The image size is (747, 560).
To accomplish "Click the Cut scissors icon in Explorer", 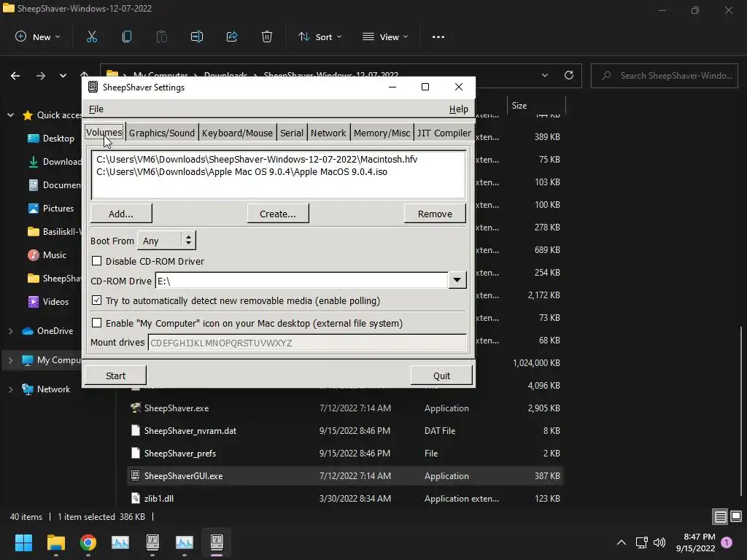I will 91,36.
